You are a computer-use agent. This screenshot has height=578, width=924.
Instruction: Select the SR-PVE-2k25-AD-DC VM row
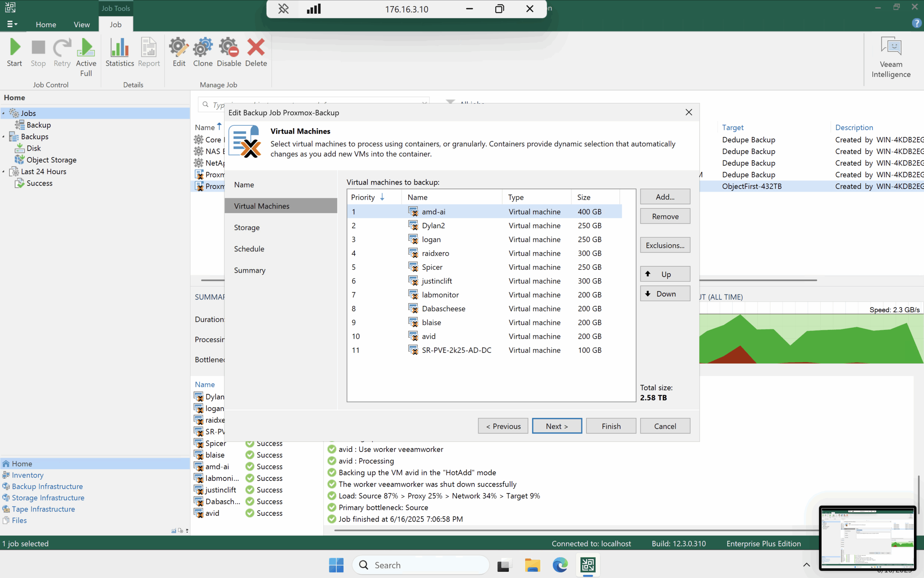[x=484, y=350]
